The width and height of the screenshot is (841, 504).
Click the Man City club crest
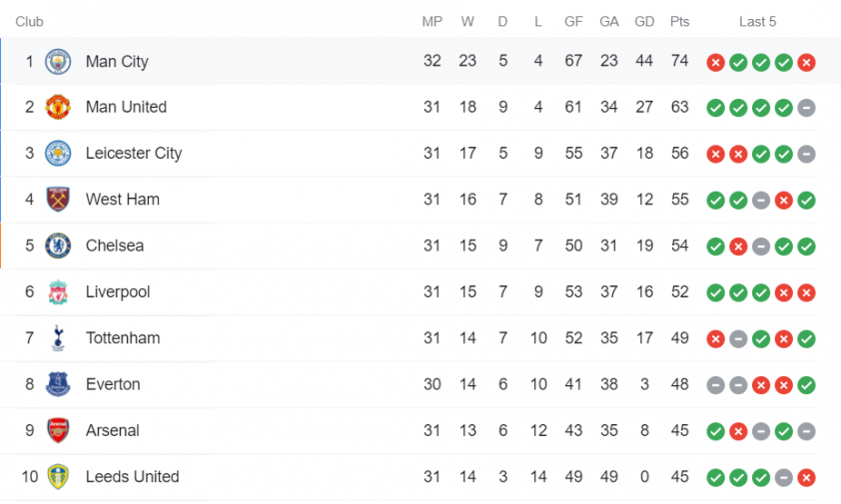tap(58, 61)
